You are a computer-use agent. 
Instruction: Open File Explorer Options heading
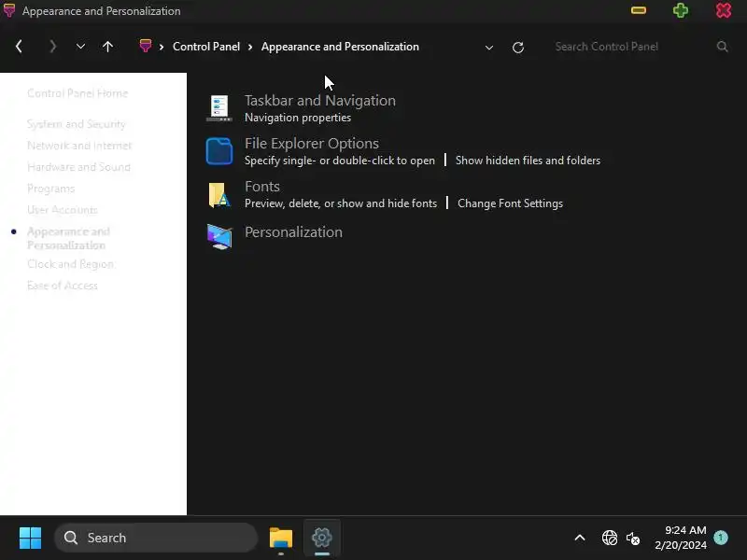tap(312, 144)
